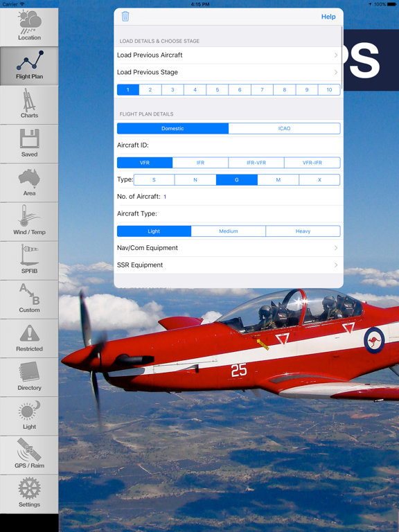Select IFR flight rules

pos(200,163)
